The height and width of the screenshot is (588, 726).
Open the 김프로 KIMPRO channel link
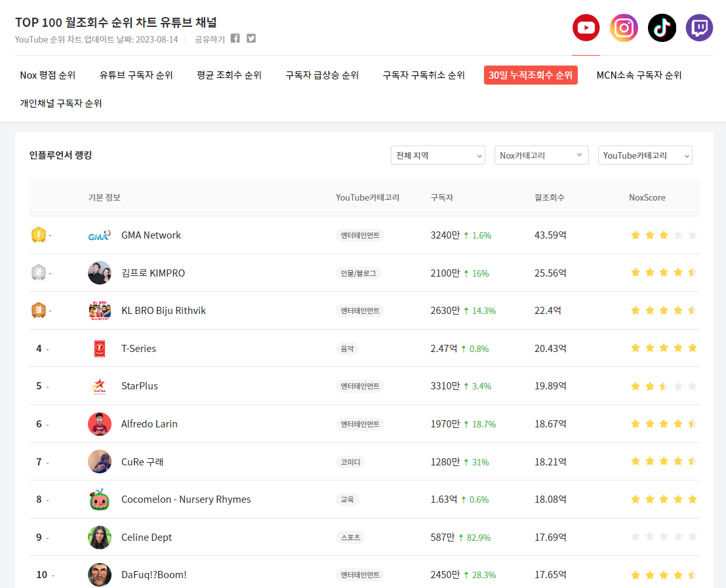[x=153, y=273]
